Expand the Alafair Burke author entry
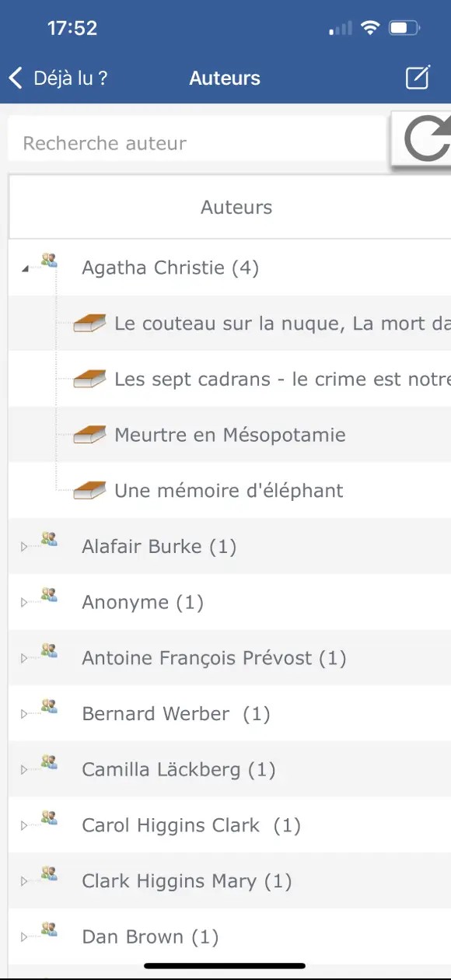This screenshot has height=980, width=451. pos(24,547)
